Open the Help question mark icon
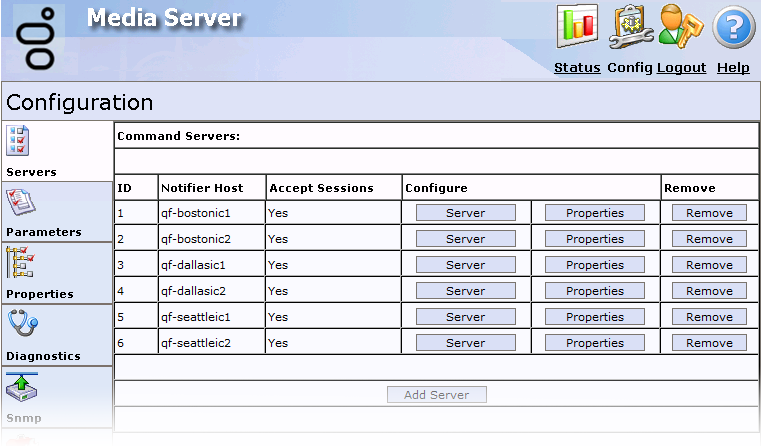 coord(733,28)
